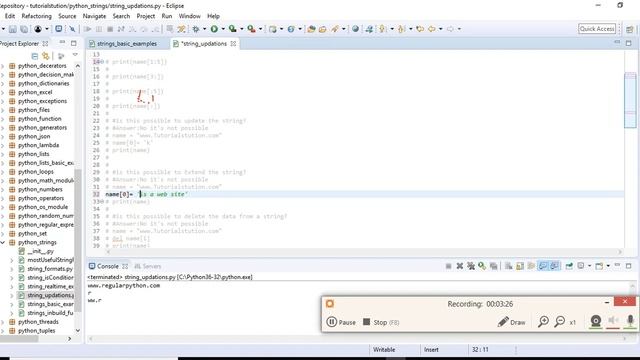Screen dimensions: 640x360
Task: Click the Terminate console square icon
Action: point(449,266)
